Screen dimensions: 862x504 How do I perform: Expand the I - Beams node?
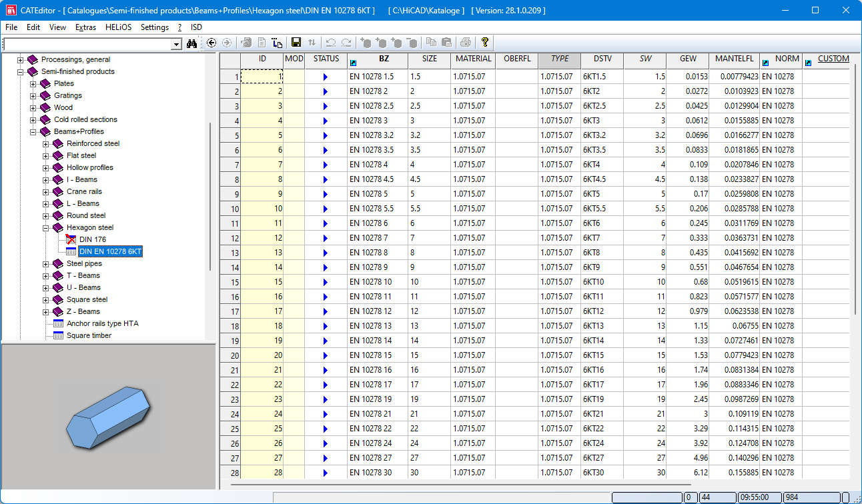[46, 179]
